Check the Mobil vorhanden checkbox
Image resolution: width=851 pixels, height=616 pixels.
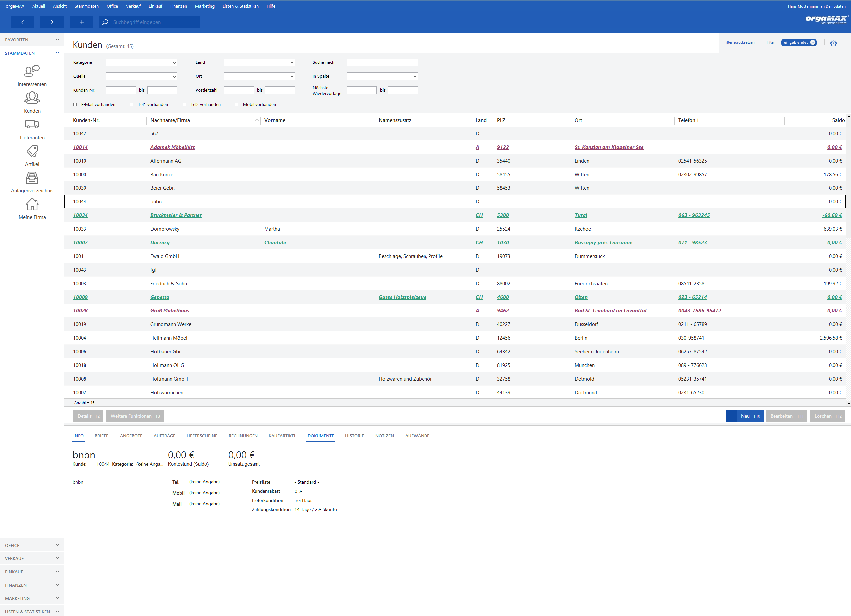click(237, 105)
